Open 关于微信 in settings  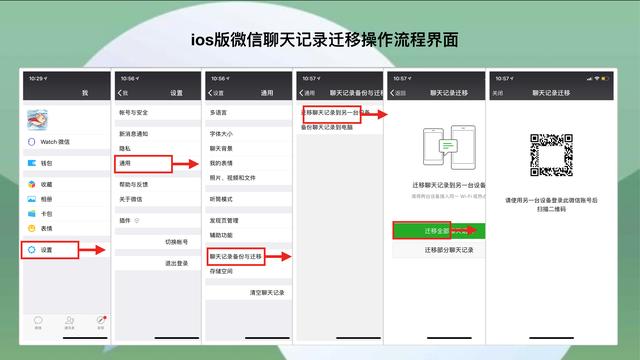tap(158, 199)
